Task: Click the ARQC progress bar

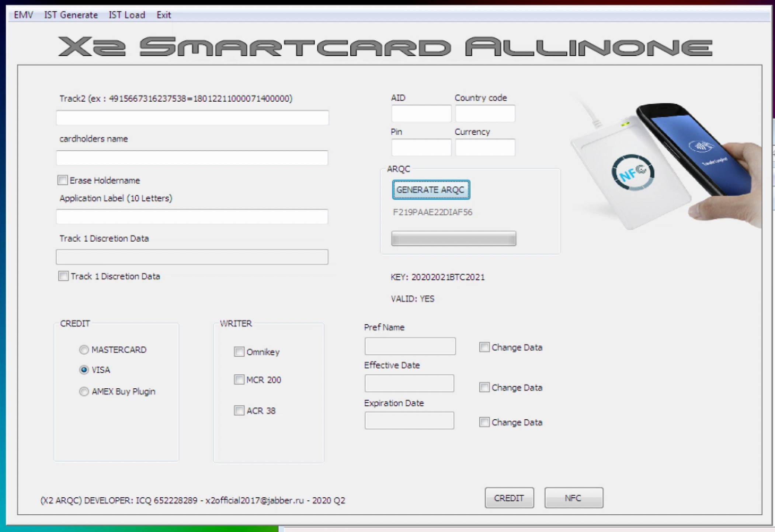Action: (x=453, y=239)
